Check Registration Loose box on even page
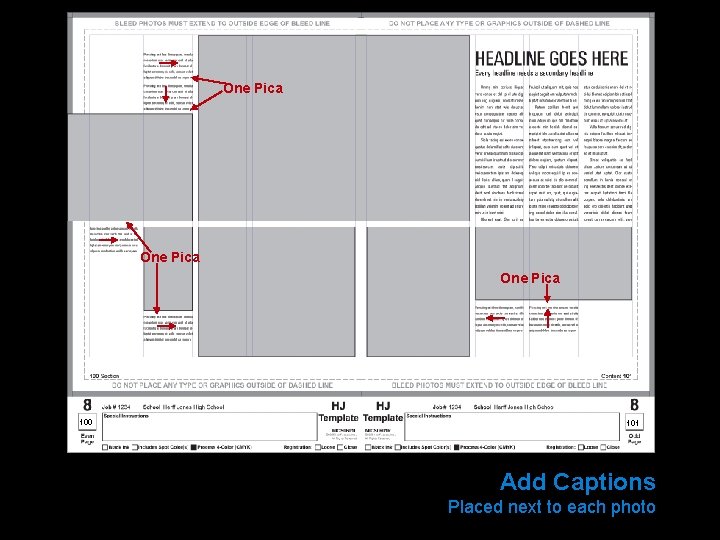 click(x=318, y=447)
